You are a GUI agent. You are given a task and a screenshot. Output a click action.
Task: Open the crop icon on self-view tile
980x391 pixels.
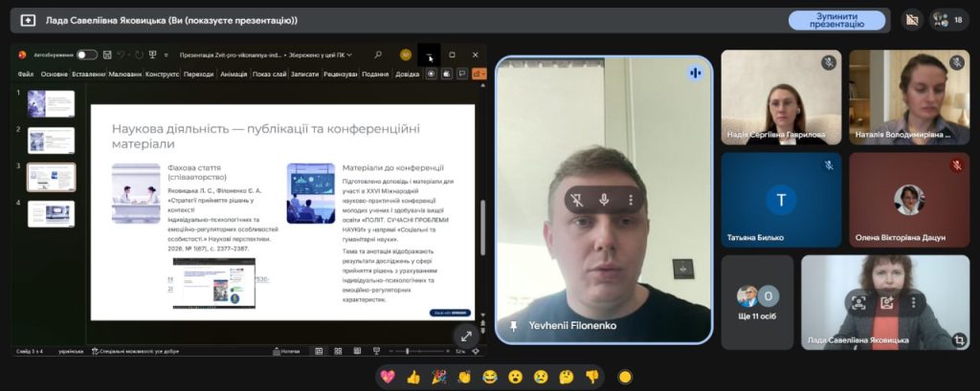pyautogui.click(x=959, y=338)
